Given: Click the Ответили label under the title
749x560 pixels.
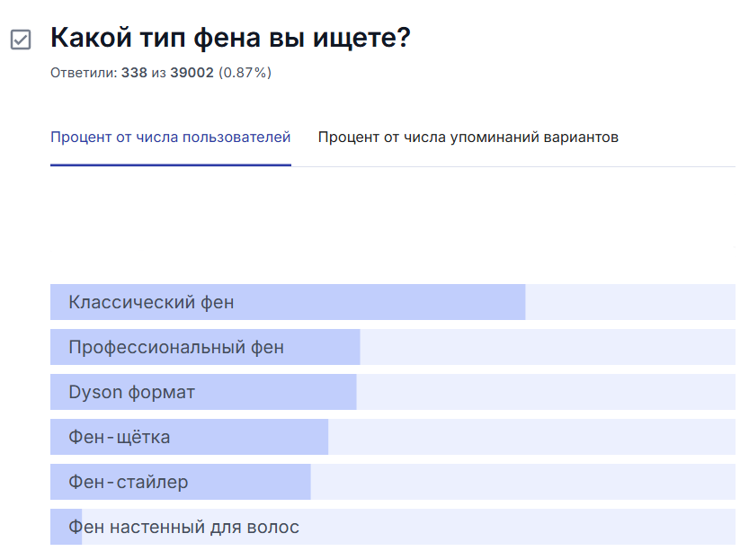Looking at the screenshot, I should pyautogui.click(x=84, y=73).
